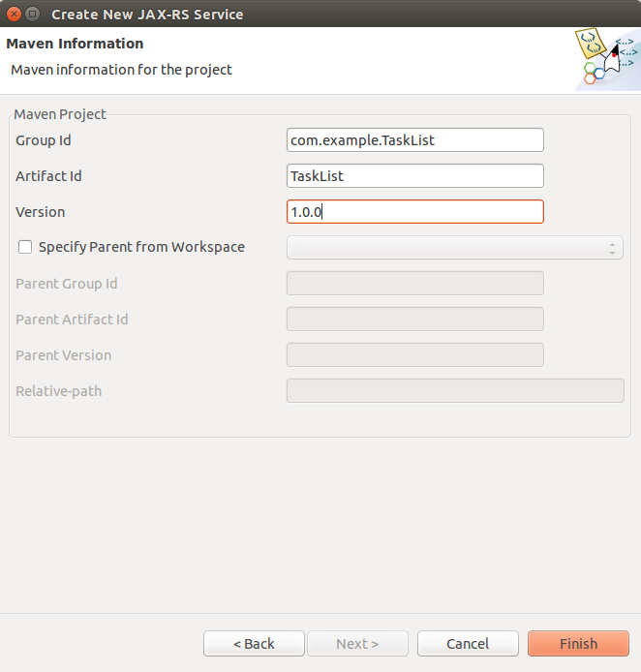
Task: Click the Finish button
Action: click(x=578, y=643)
